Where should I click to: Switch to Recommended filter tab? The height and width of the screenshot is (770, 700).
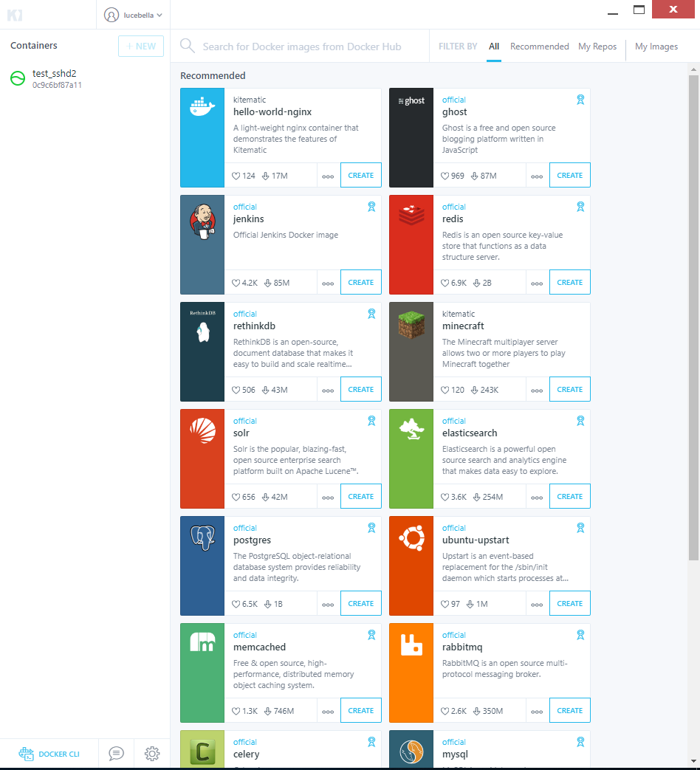point(539,47)
